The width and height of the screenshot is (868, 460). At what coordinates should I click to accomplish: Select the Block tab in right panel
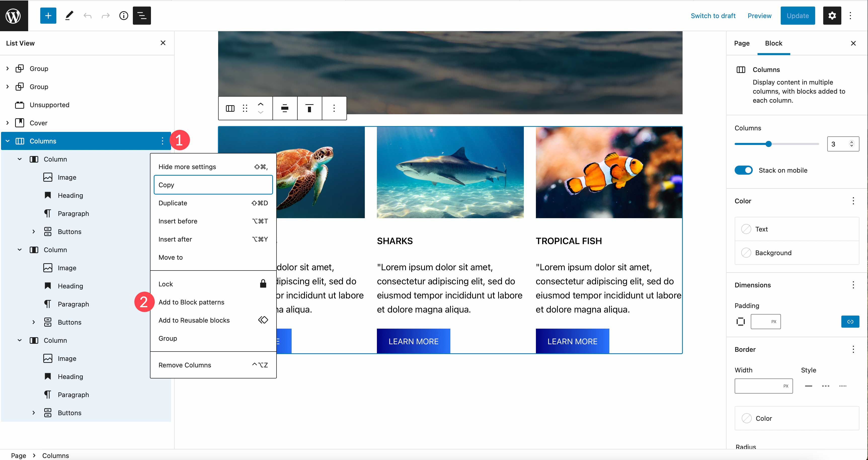tap(774, 43)
